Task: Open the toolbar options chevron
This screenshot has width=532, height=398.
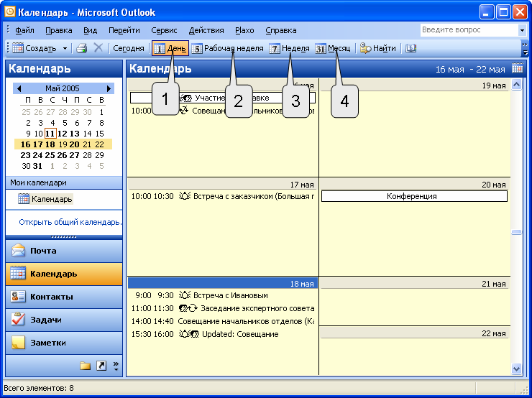Action: coord(525,48)
